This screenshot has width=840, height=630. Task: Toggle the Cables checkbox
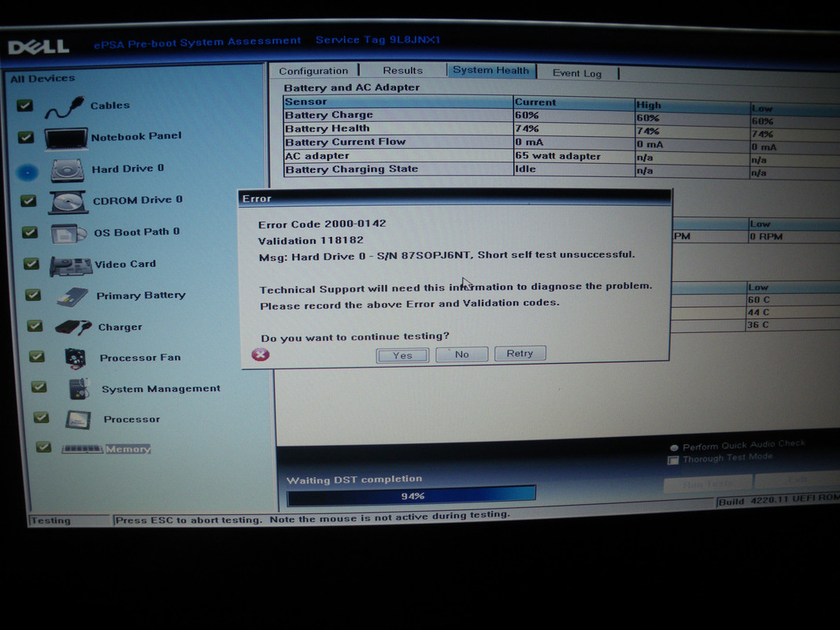pyautogui.click(x=24, y=106)
